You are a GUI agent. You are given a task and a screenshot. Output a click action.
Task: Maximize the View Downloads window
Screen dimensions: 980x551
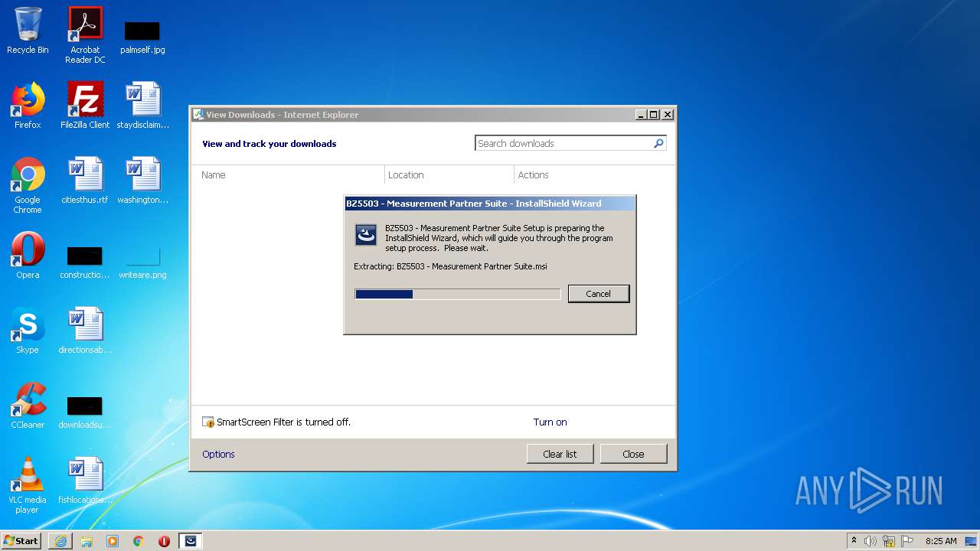653,115
